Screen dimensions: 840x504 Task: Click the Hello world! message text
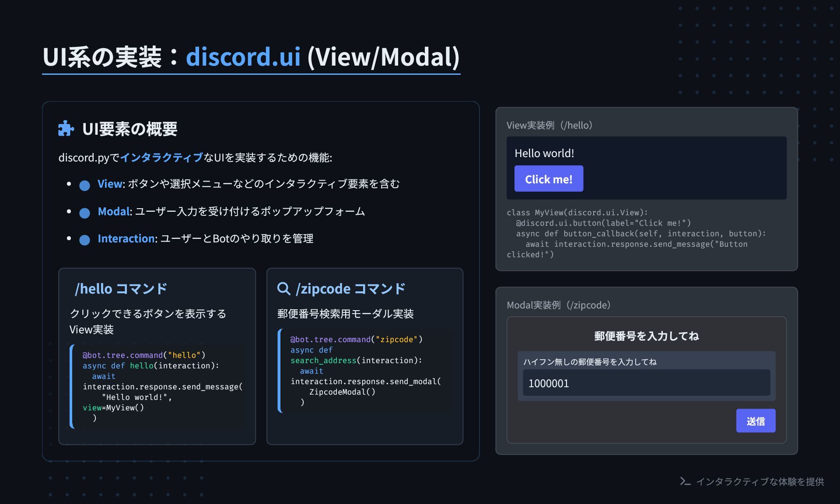point(544,154)
